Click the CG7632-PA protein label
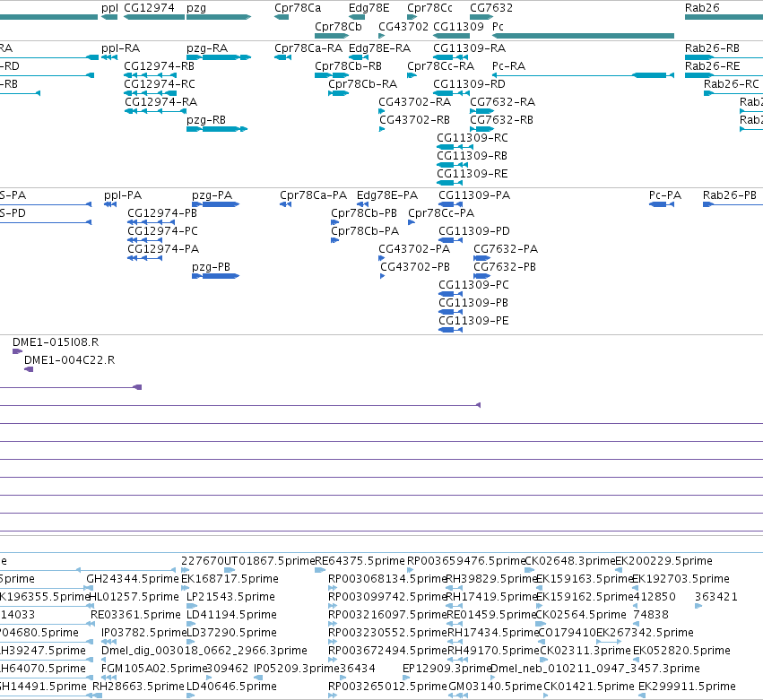The image size is (763, 700). [506, 249]
